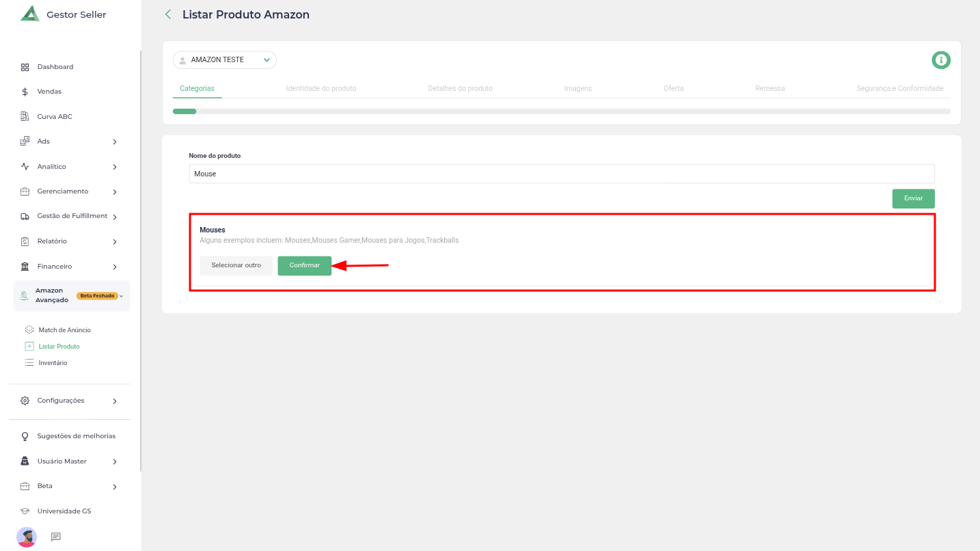Viewport: 980px width, 551px height.
Task: Click the green progress bar
Action: (x=185, y=111)
